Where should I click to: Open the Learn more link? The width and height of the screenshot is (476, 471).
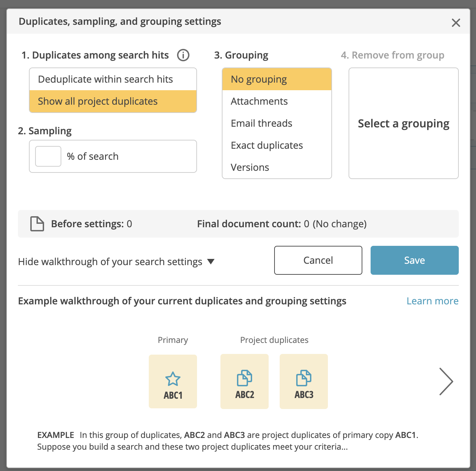point(433,301)
